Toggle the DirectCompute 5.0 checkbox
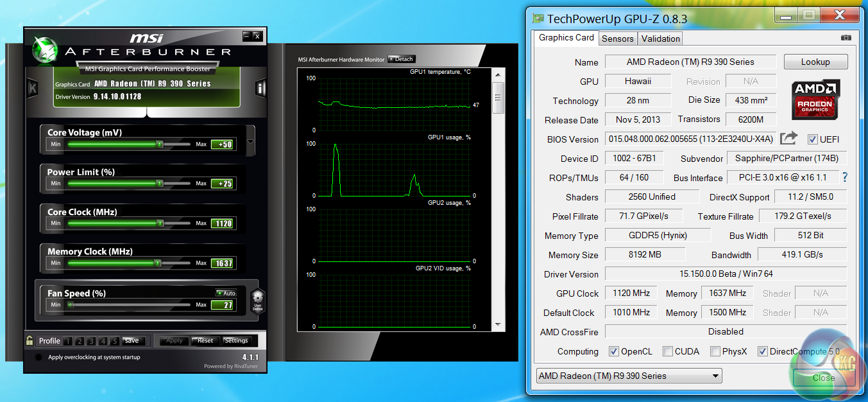The width and height of the screenshot is (868, 402). pyautogui.click(x=763, y=351)
